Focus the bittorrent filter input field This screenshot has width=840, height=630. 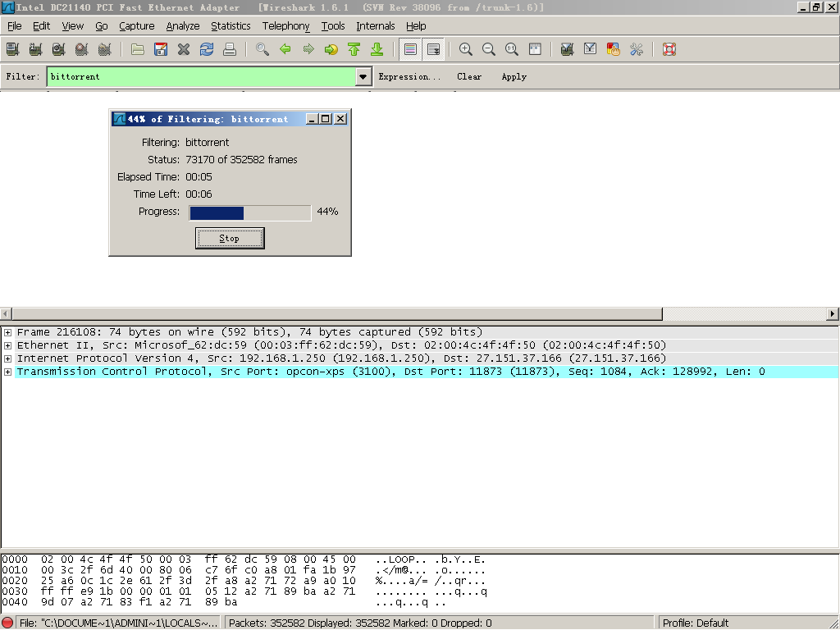pyautogui.click(x=202, y=76)
